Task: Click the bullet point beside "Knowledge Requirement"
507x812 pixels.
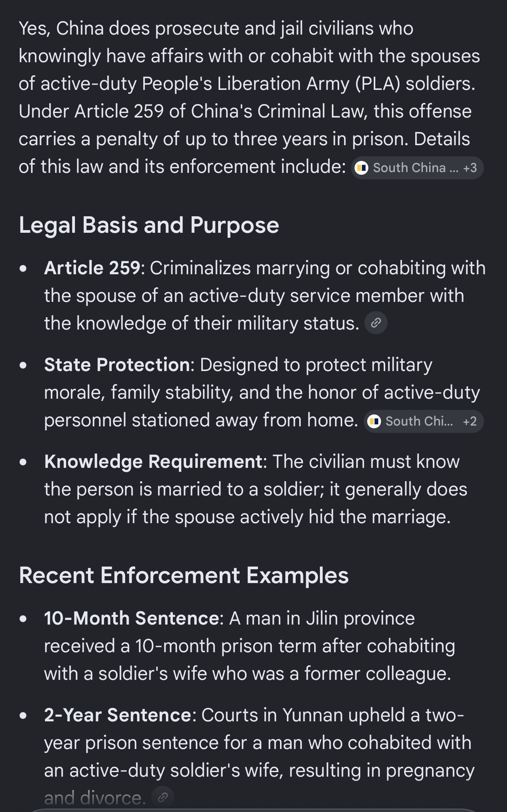Action: 23,462
